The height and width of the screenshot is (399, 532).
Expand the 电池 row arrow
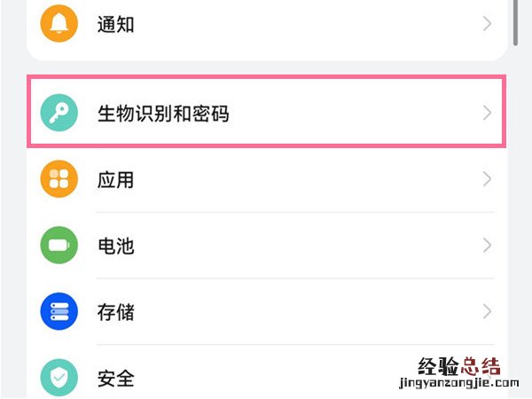click(x=487, y=246)
